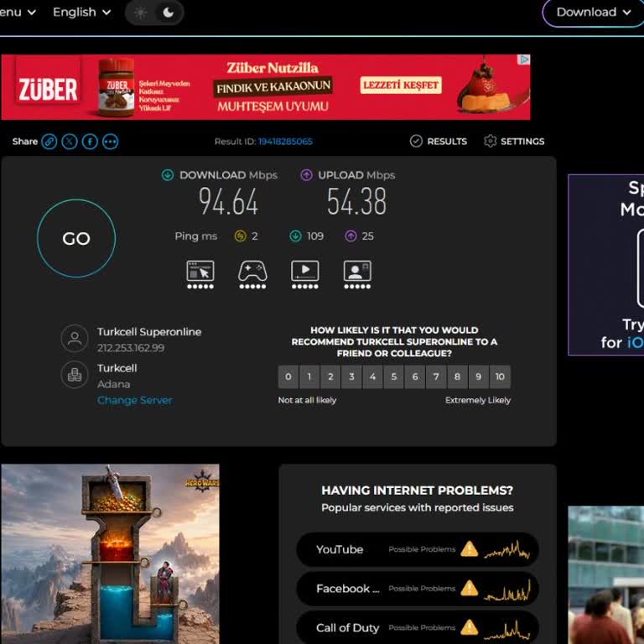
Task: Click the Call of Duty issues sparkline graph
Action: coord(507,628)
